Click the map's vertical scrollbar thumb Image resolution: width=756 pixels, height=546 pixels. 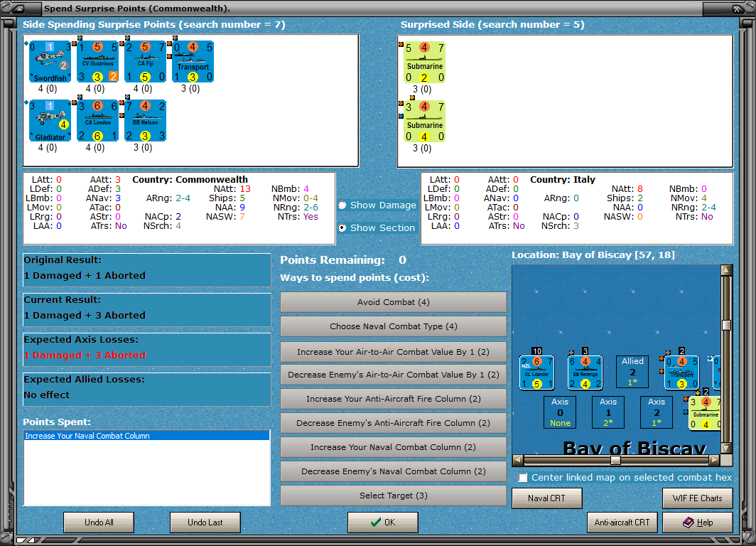(x=727, y=325)
